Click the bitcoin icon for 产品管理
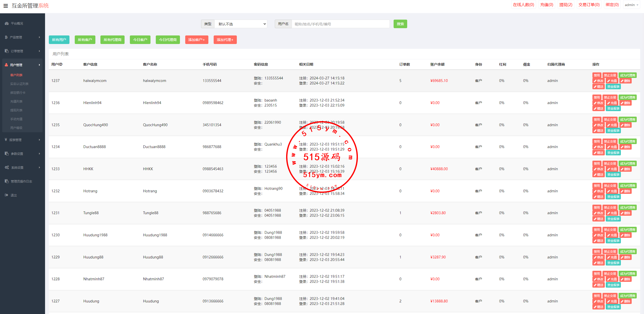Image resolution: width=644 pixels, height=314 pixels. point(6,37)
